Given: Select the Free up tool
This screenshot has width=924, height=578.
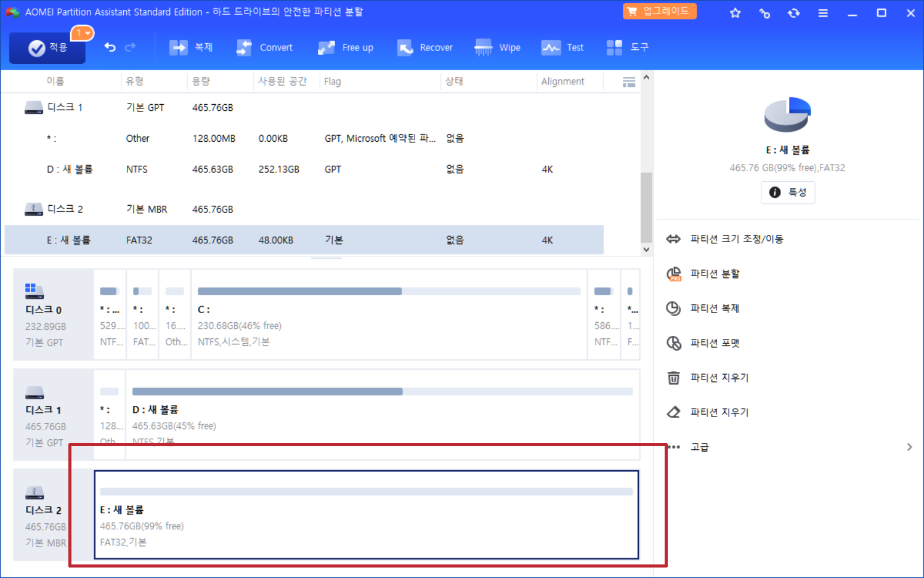Looking at the screenshot, I should coord(346,47).
